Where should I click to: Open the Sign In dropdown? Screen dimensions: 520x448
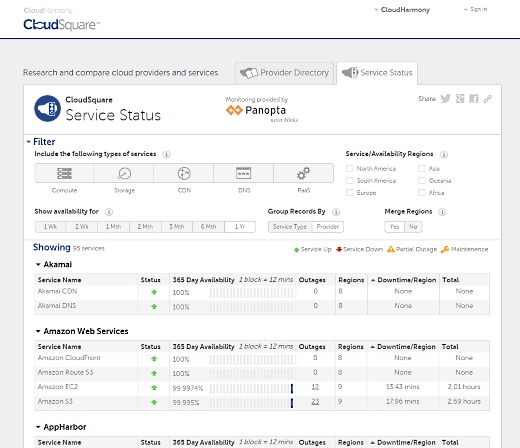(x=475, y=9)
